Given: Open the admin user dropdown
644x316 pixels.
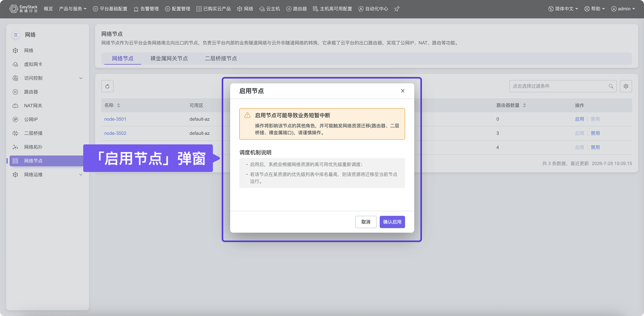Looking at the screenshot, I should tap(623, 9).
